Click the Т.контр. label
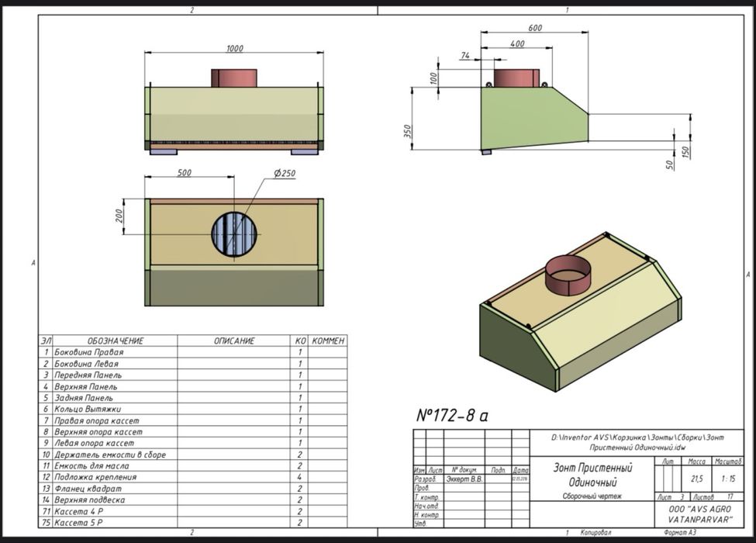 [x=426, y=497]
